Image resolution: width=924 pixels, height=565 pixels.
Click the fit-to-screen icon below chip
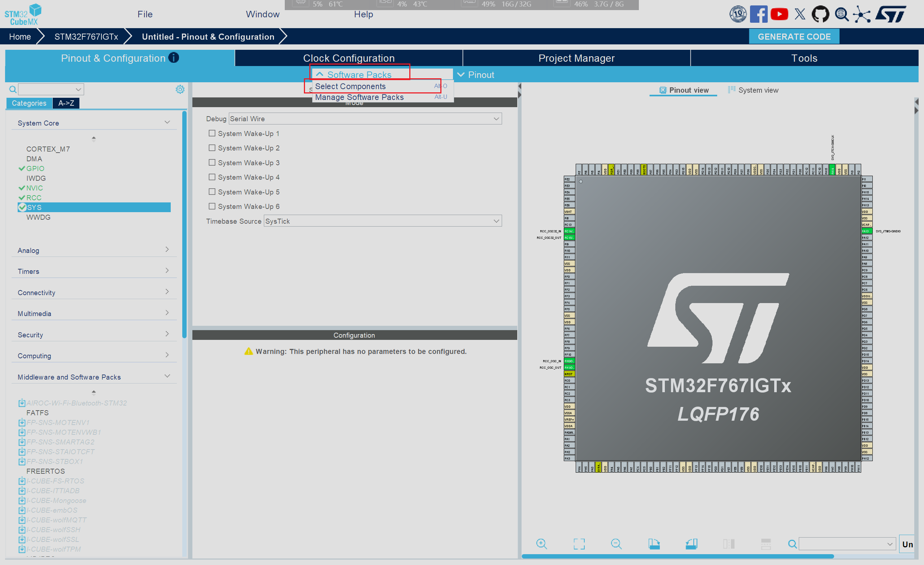(x=579, y=544)
